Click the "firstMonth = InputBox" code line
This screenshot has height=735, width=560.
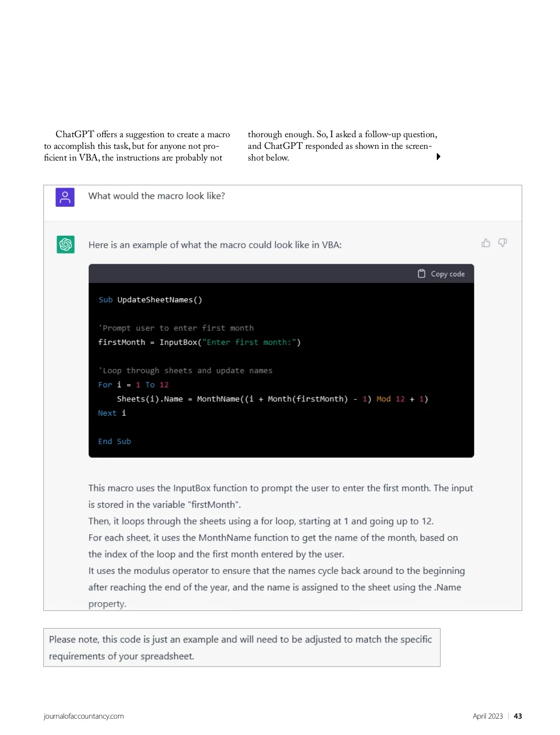point(199,342)
